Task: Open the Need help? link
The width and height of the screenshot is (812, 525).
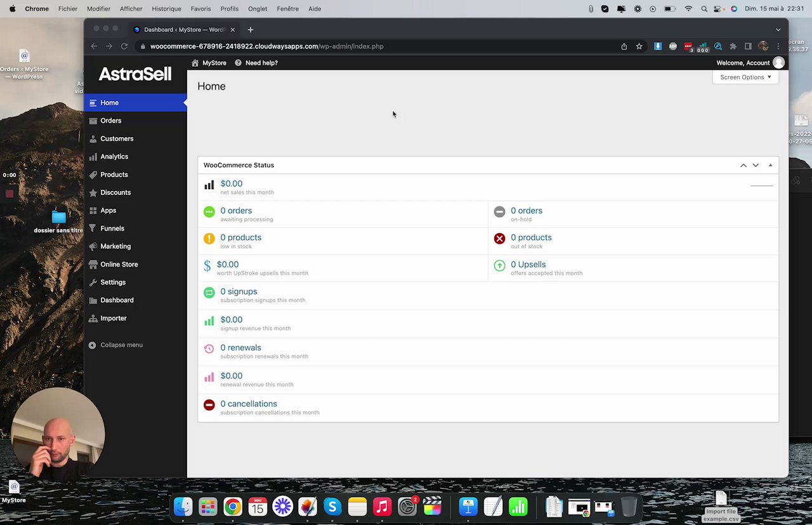Action: [x=256, y=63]
